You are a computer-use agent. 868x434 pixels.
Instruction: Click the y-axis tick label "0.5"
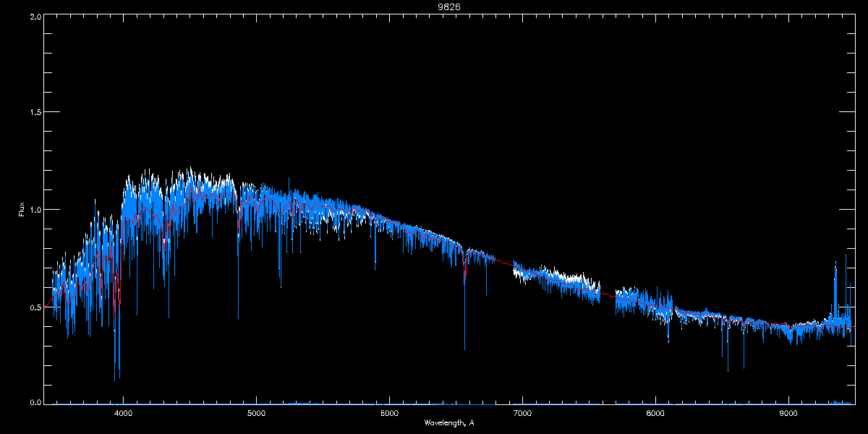click(x=35, y=307)
